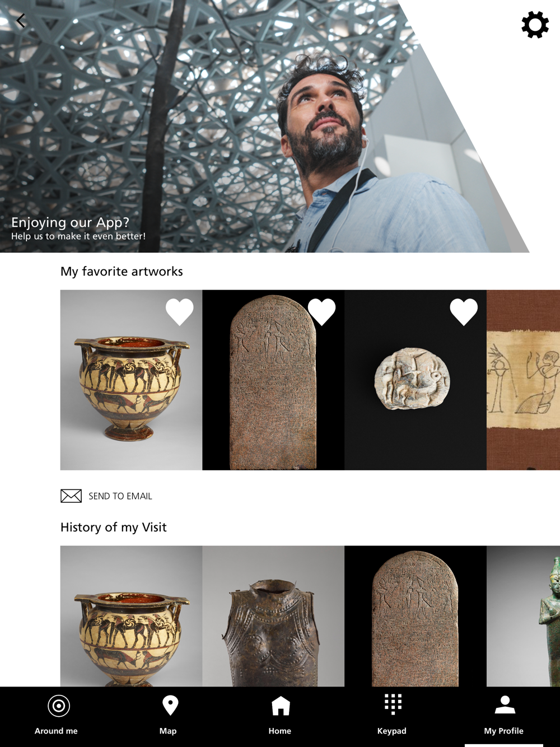
Task: Open the Keypad grid icon
Action: click(x=393, y=704)
